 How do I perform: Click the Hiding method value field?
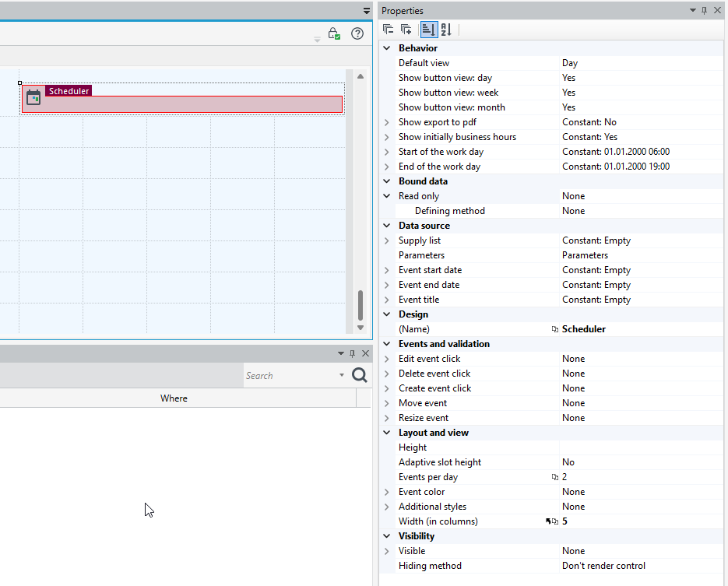(x=642, y=566)
